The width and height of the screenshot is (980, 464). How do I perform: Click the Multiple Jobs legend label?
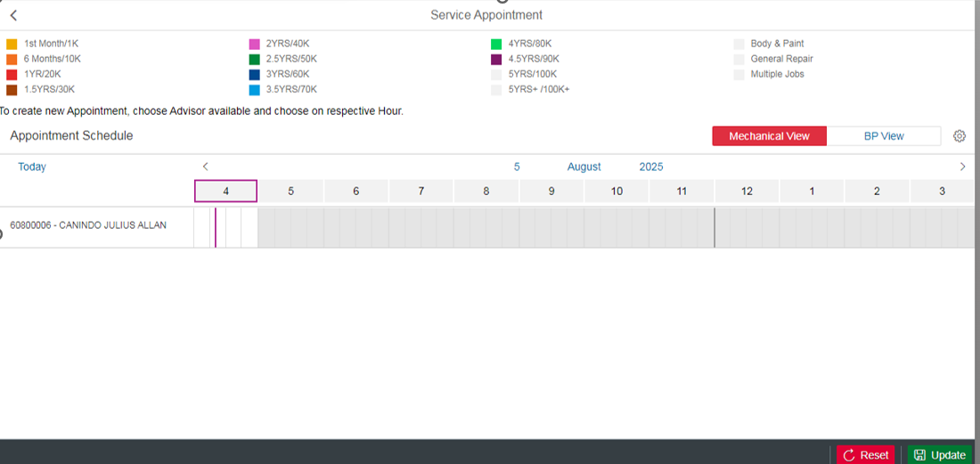[x=778, y=74]
